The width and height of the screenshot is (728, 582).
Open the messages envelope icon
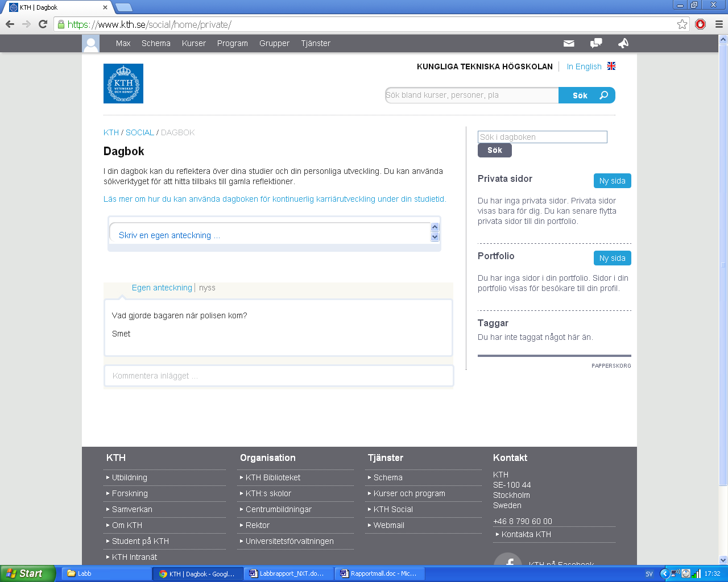(x=569, y=43)
